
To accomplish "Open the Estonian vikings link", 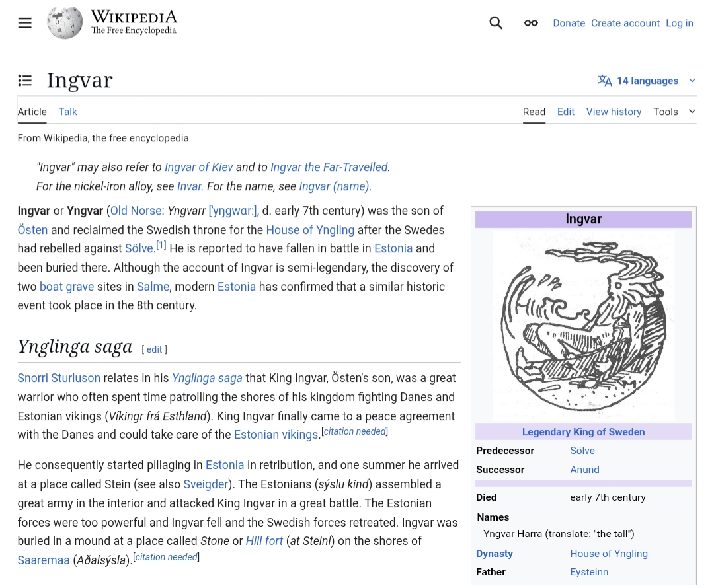I will click(276, 435).
